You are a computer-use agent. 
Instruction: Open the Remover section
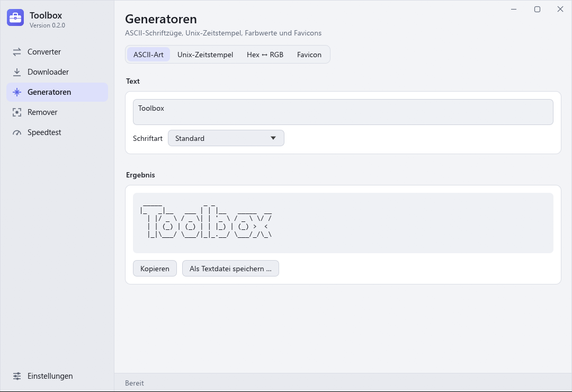point(57,112)
